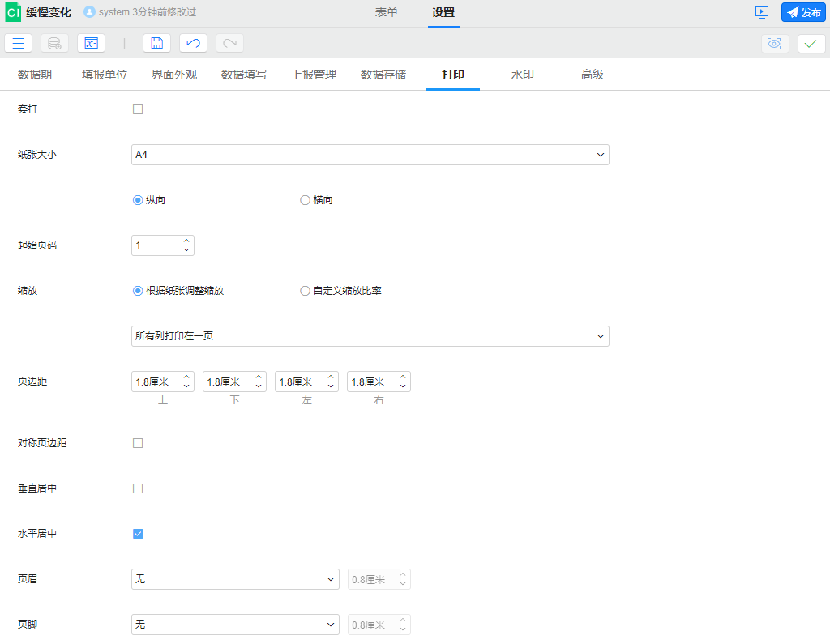830x644 pixels.
Task: Redo the last undone change
Action: 229,44
